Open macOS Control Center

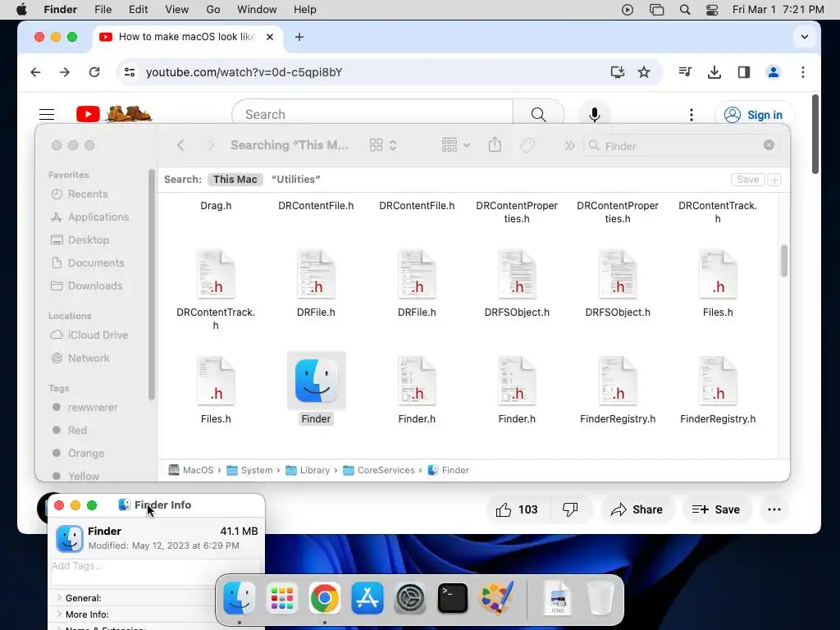click(711, 10)
